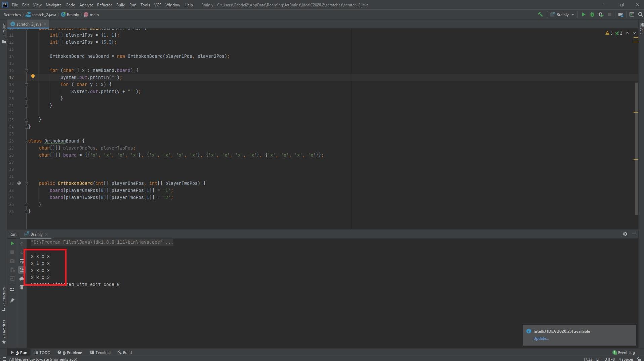Toggle scroll to end in Run console

22,270
